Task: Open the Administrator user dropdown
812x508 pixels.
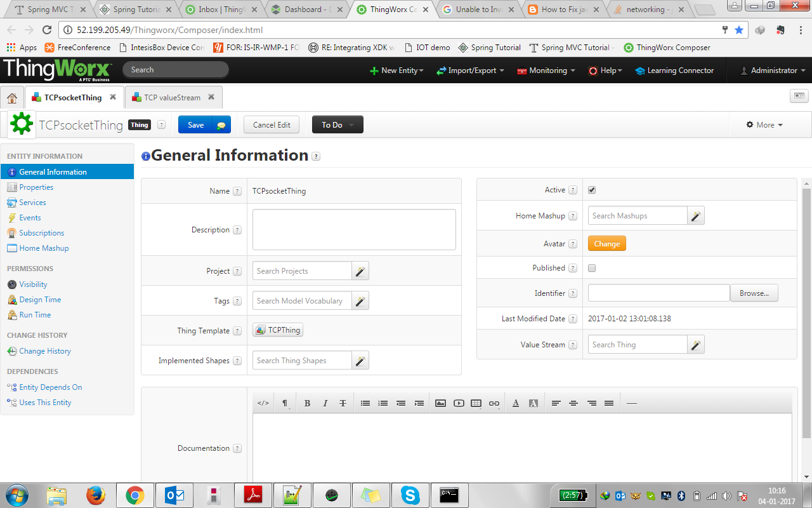Action: (773, 70)
